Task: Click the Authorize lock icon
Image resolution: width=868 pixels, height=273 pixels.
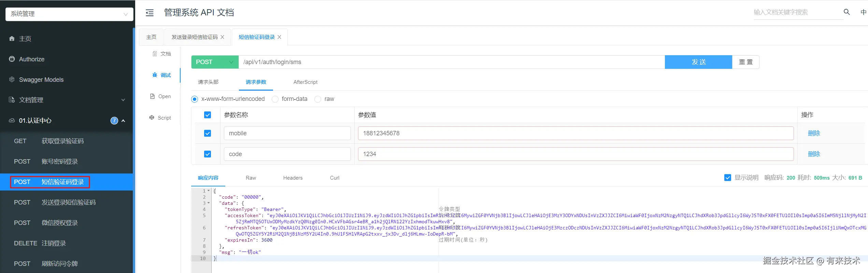Action: coord(12,59)
